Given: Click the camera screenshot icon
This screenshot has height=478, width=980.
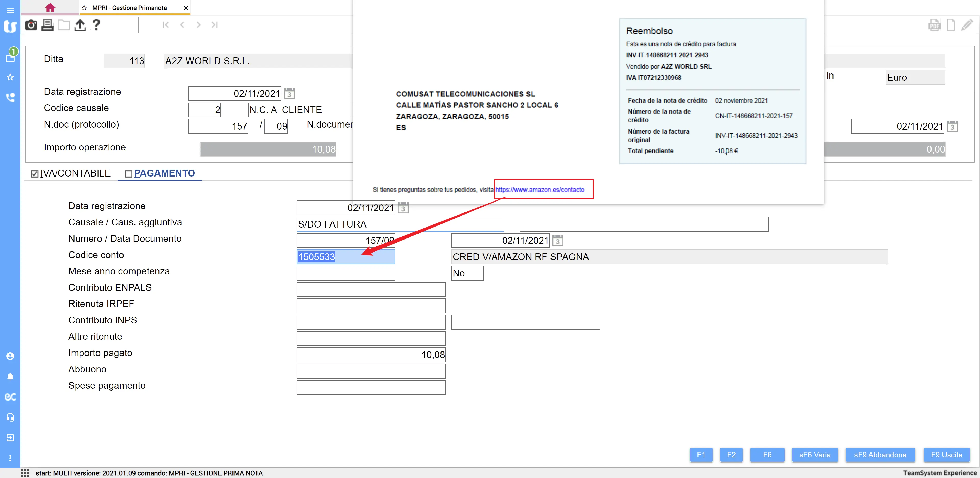Looking at the screenshot, I should [31, 25].
